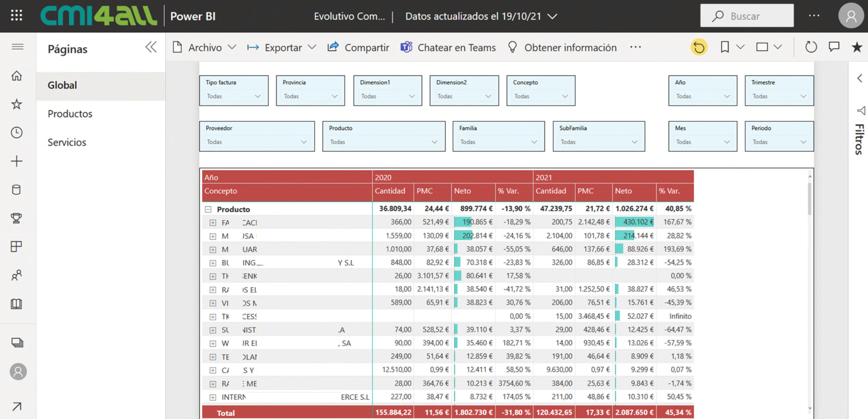Screen dimensions: 868x419
Task: Open the app launcher grid icon
Action: [x=17, y=16]
